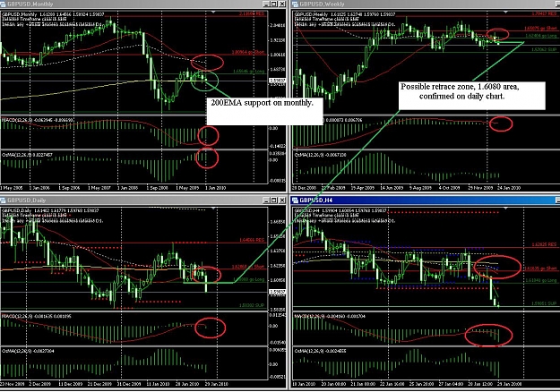
Task: Click the 'go Long' level label in H4 chart
Action: click(x=541, y=281)
